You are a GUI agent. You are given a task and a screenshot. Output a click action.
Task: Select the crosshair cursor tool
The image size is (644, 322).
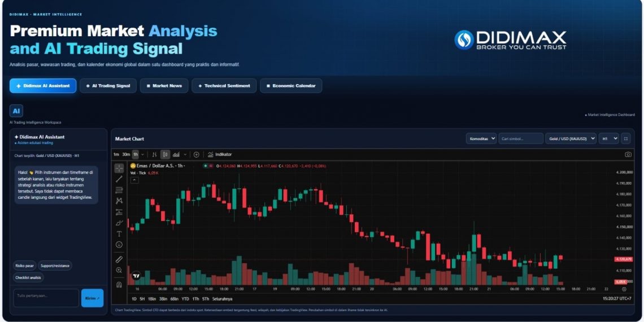click(119, 168)
